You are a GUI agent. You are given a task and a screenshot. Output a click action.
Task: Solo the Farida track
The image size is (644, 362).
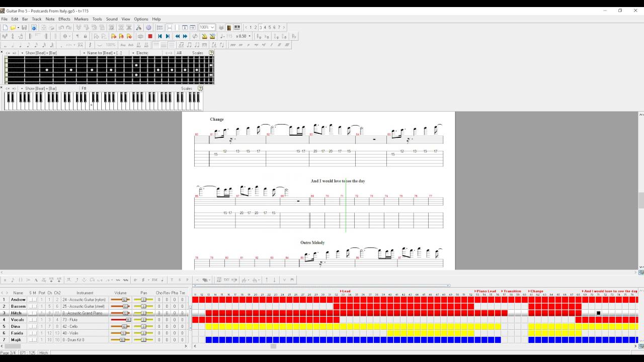(x=31, y=333)
